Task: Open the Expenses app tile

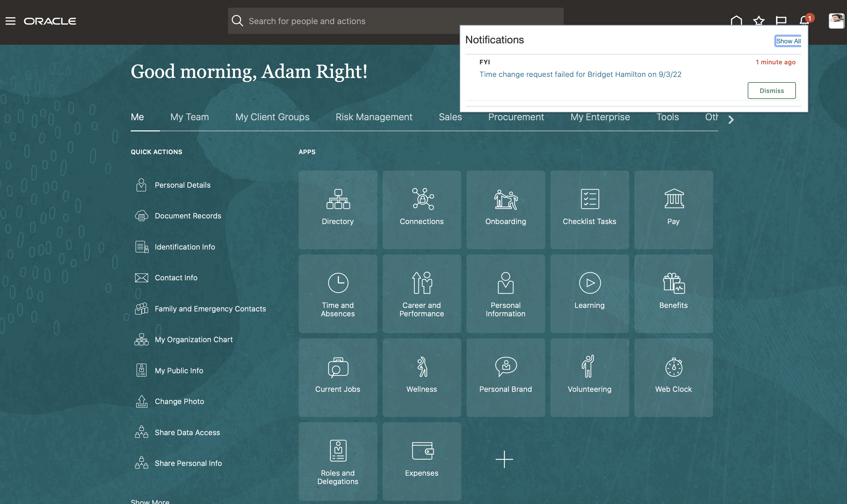Action: click(x=421, y=461)
